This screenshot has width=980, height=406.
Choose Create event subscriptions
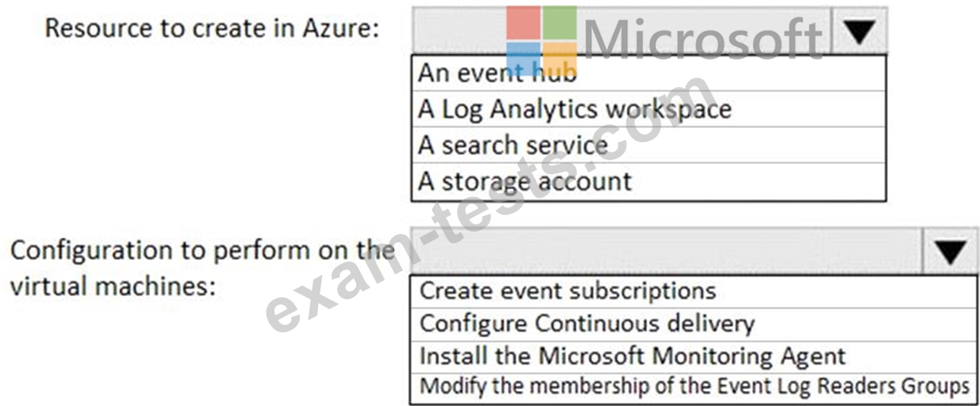coord(694,291)
